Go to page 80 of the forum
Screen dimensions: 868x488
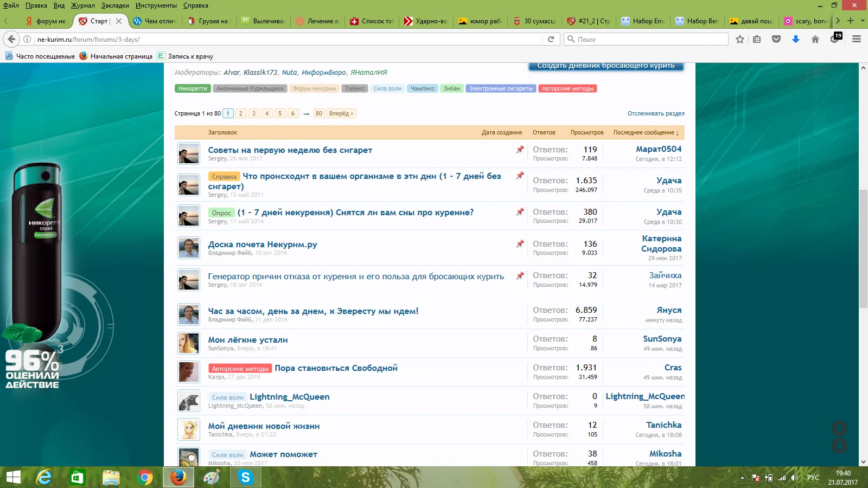point(319,113)
